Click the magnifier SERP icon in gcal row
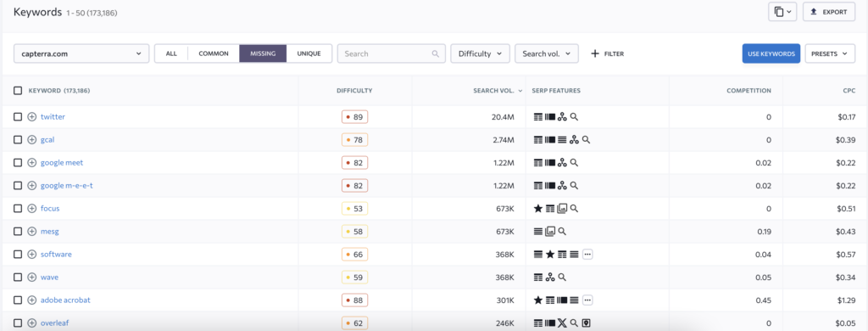 [587, 140]
